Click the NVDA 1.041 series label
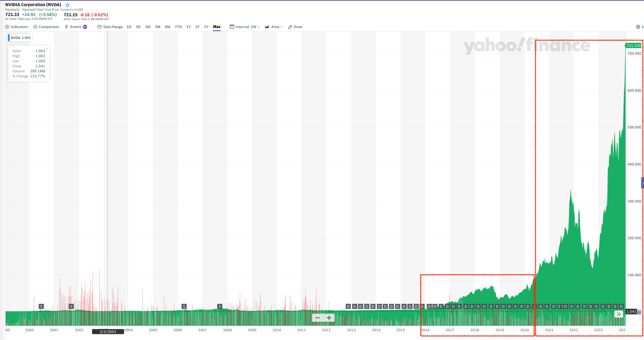 [20, 38]
